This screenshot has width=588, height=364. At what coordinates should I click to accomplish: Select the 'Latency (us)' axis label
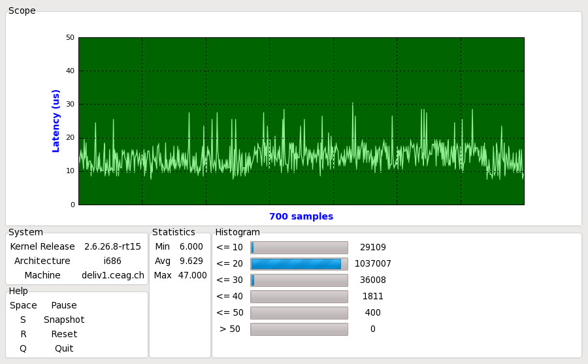[x=56, y=121]
